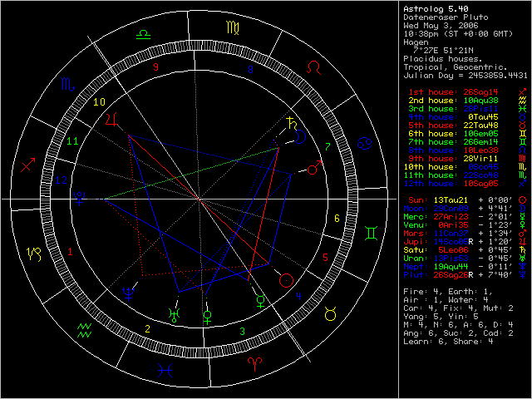Click the Pisces symbol on the outer ring
Image resolution: width=532 pixels, height=399 pixels.
(x=167, y=364)
